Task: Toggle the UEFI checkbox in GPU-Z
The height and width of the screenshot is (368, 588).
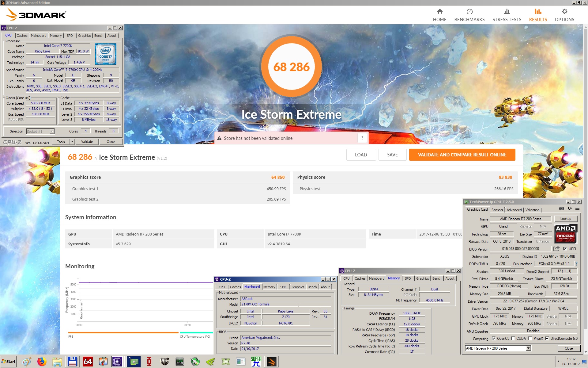Action: click(x=565, y=249)
